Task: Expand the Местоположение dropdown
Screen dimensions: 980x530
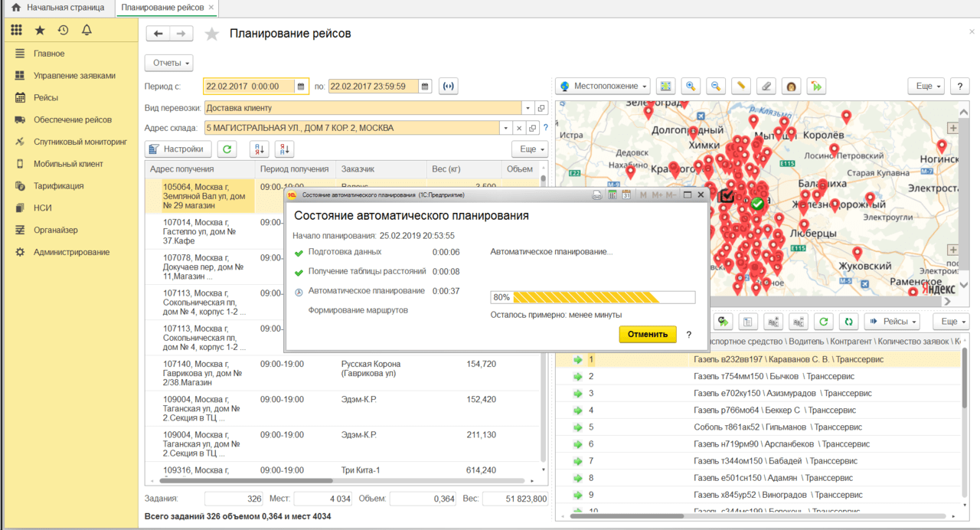Action: pos(603,86)
